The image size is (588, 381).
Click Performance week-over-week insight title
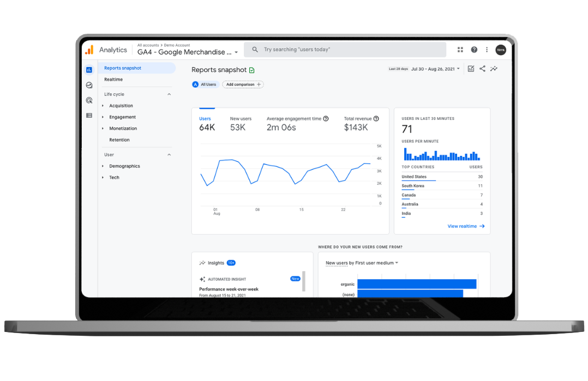(229, 289)
